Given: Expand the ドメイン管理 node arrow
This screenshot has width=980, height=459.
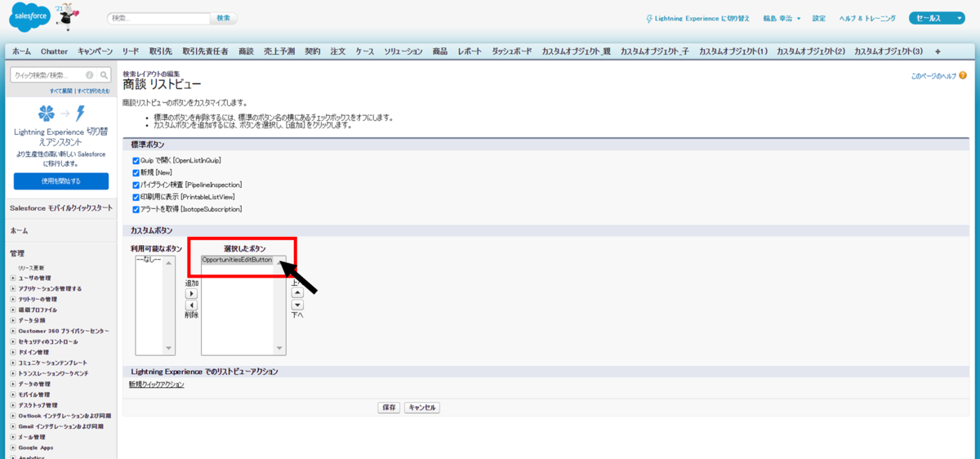Looking at the screenshot, I should pyautogui.click(x=13, y=352).
